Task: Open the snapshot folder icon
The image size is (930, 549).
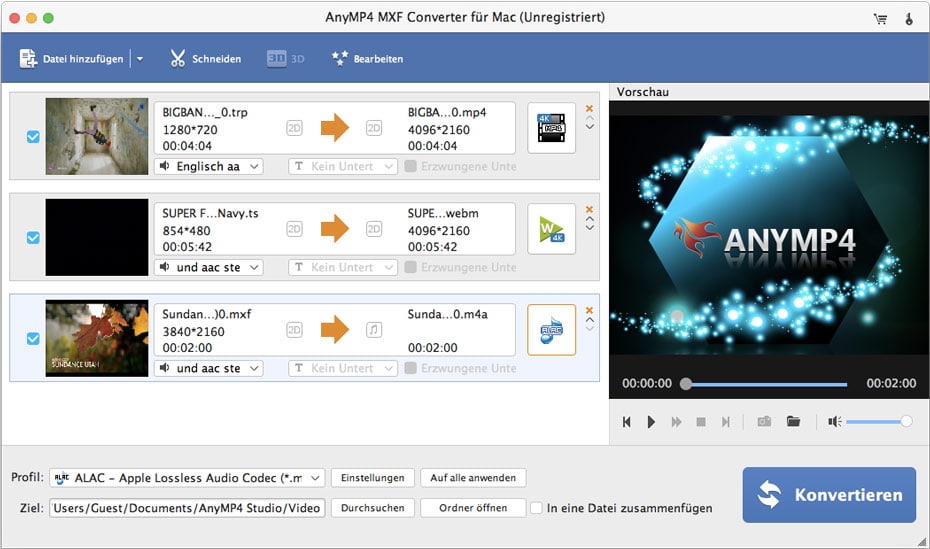Action: [793, 422]
